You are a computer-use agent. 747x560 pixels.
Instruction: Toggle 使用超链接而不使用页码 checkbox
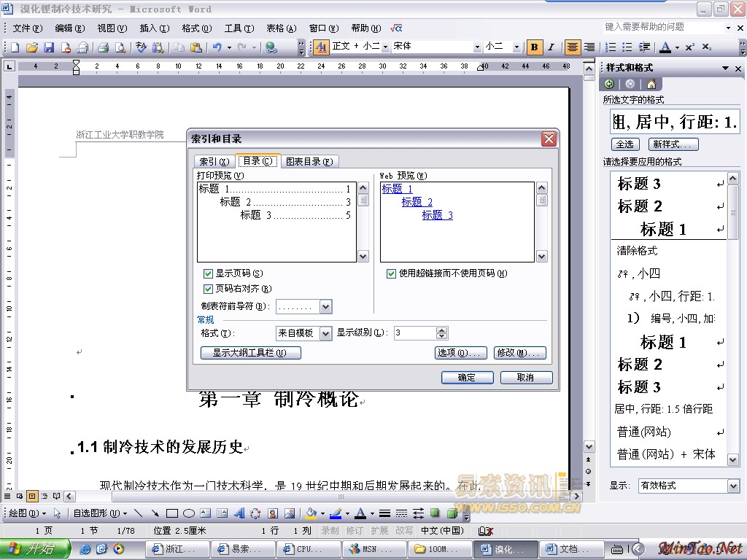[x=392, y=273]
